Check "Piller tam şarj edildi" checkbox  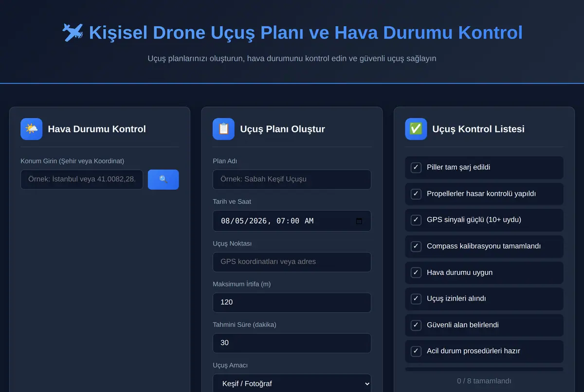[416, 167]
